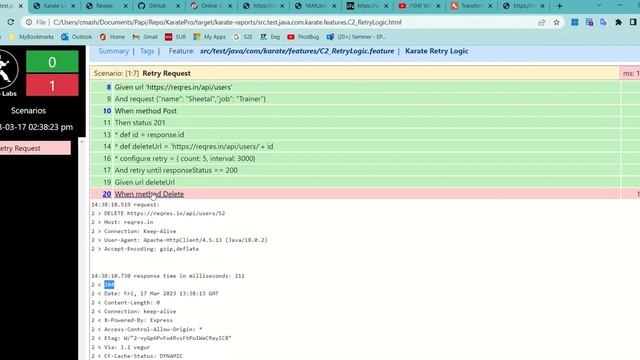Image resolution: width=640 pixels, height=360 pixels.
Task: Close the Reqres tab
Action: point(126,6)
